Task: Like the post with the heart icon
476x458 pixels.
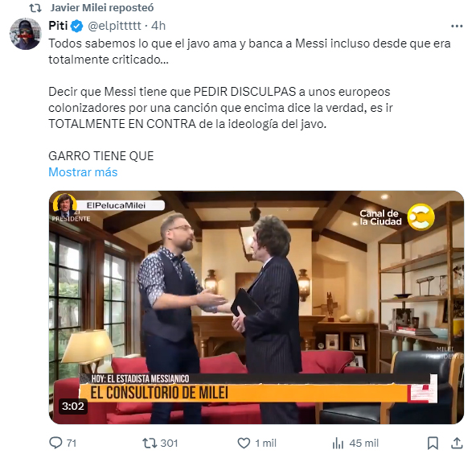Action: (x=244, y=443)
